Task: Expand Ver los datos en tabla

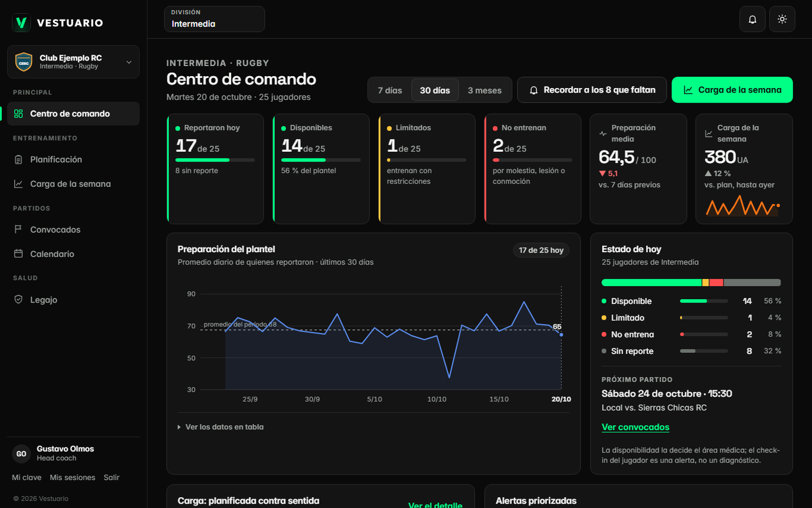Action: pyautogui.click(x=220, y=427)
